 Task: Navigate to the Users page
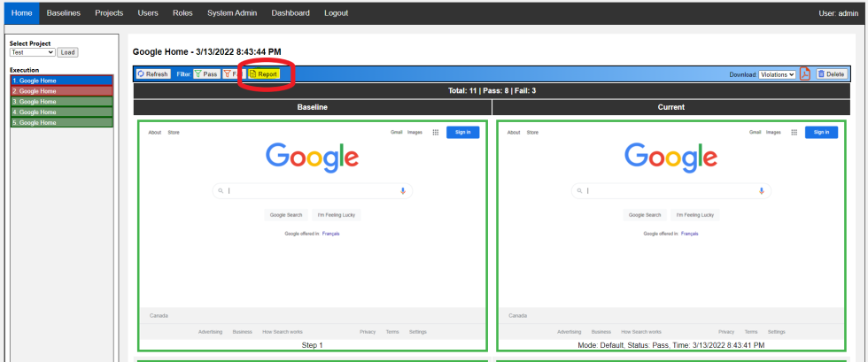pos(148,13)
